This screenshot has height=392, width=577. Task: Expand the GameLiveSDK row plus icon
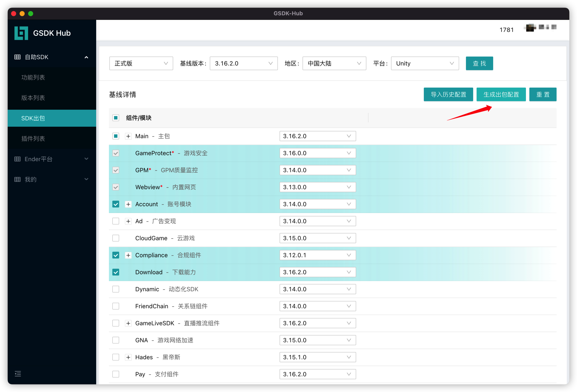coord(128,323)
